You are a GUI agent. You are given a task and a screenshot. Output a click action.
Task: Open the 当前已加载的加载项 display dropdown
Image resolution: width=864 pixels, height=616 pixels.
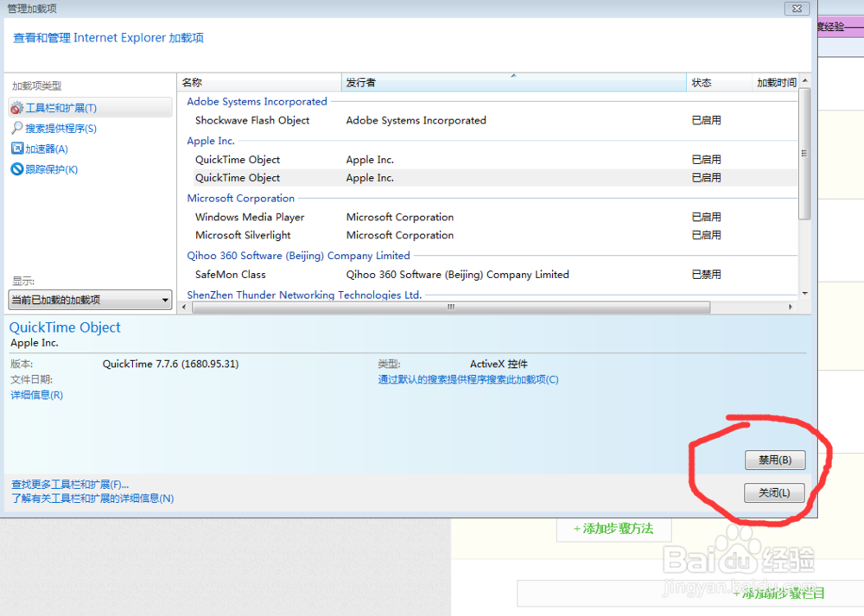[90, 300]
